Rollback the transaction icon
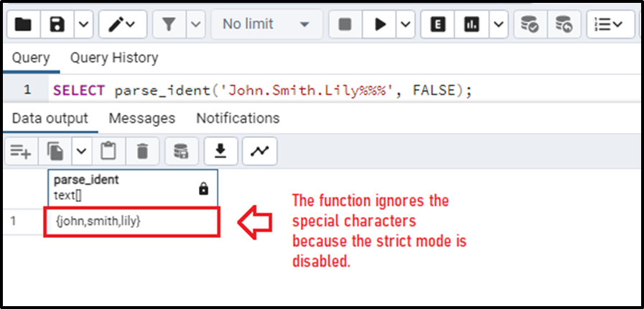The image size is (644, 309). coord(564,24)
